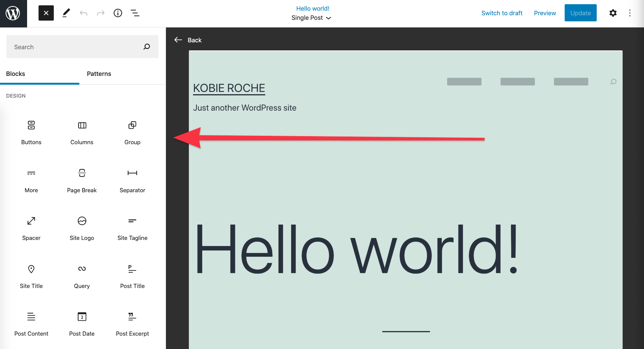Viewport: 644px width, 349px height.
Task: Redo the last undone change
Action: [101, 13]
